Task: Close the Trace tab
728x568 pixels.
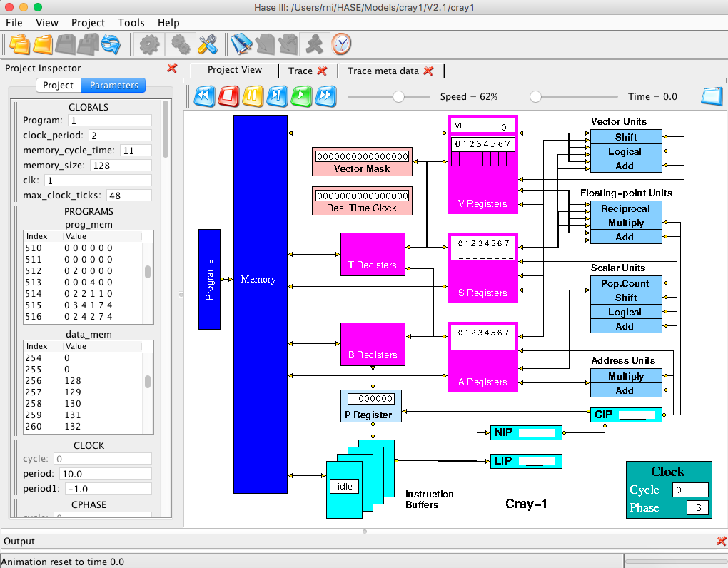Action: (x=322, y=71)
